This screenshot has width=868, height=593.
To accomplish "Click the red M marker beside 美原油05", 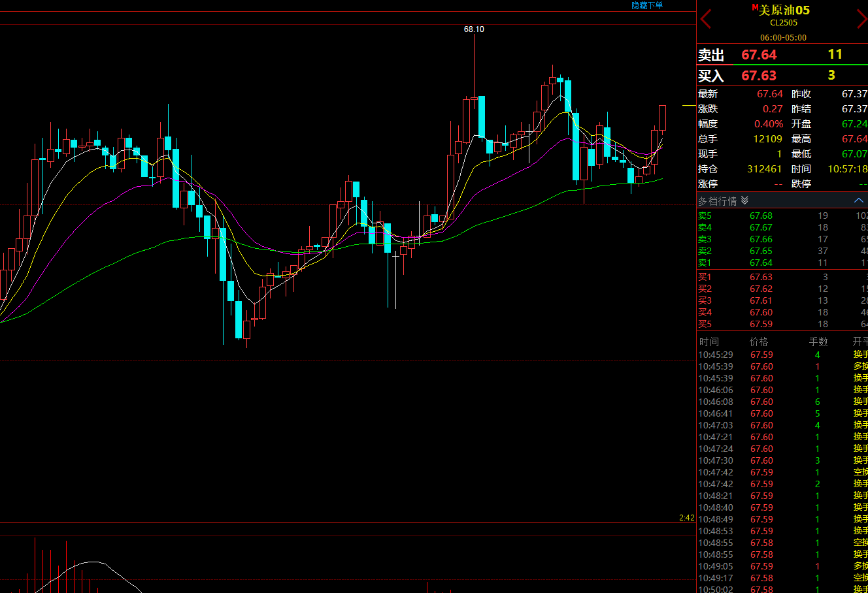I will (755, 8).
